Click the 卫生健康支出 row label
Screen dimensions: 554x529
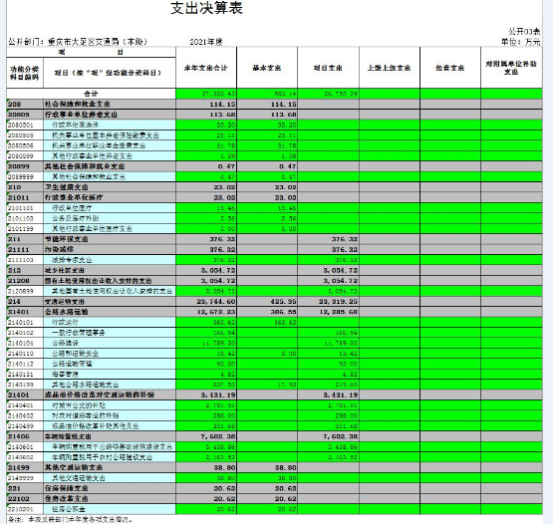point(66,187)
